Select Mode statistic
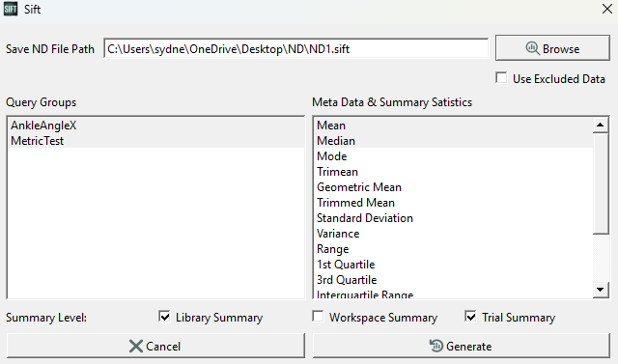 [x=454, y=156]
